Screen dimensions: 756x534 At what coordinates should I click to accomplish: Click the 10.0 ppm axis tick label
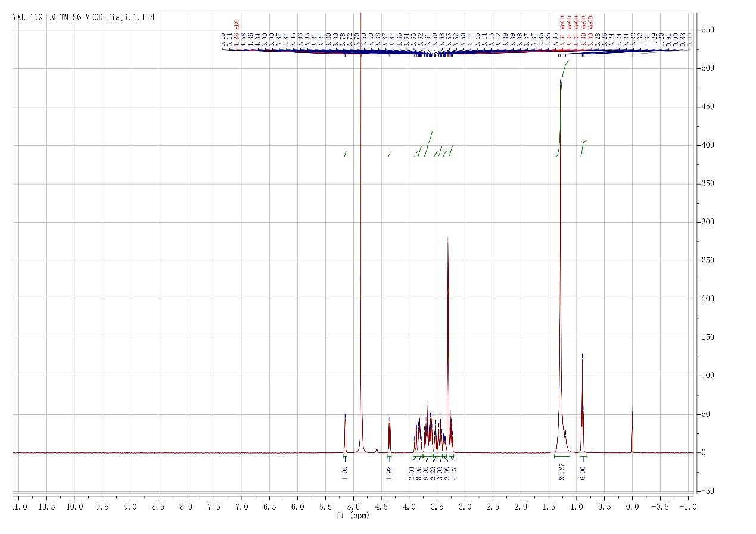(x=74, y=507)
